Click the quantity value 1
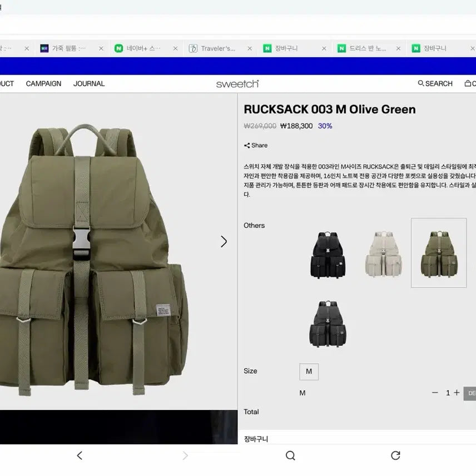 [448, 393]
